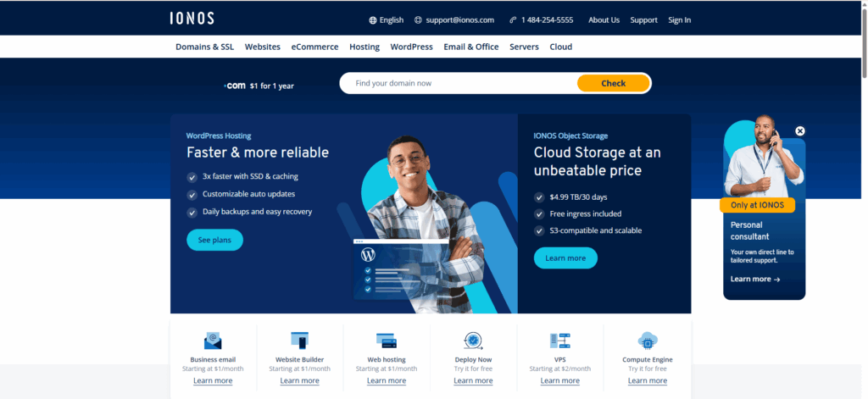Click Free ingress included text

[585, 213]
